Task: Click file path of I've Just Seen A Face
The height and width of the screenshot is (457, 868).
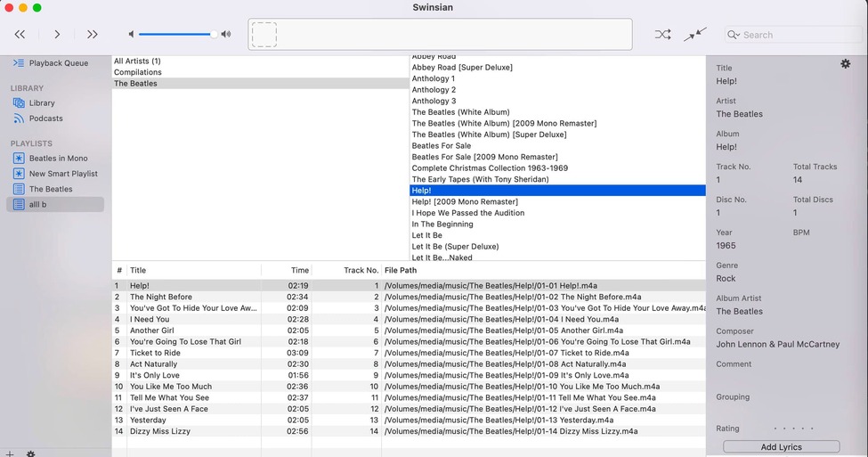Action: 521,409
